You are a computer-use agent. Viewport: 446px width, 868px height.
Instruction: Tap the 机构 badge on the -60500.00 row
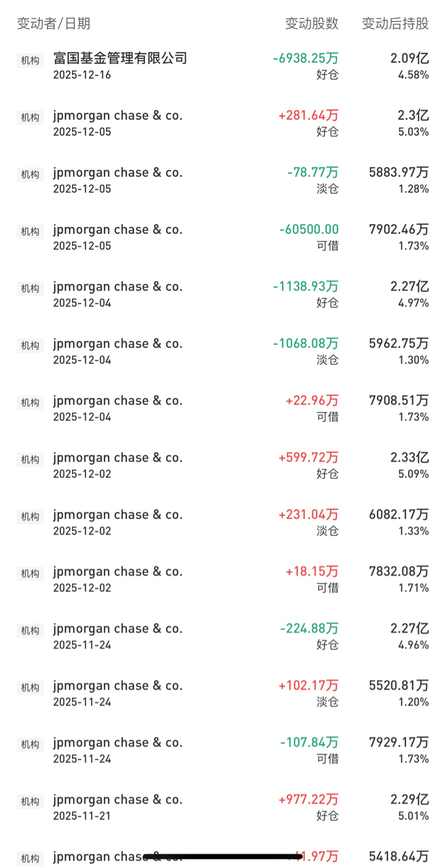coord(30,232)
